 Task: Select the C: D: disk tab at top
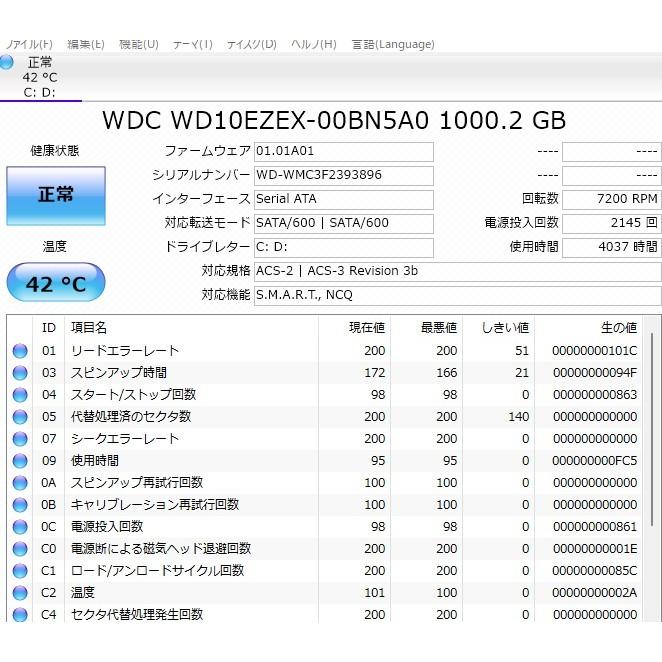[40, 78]
